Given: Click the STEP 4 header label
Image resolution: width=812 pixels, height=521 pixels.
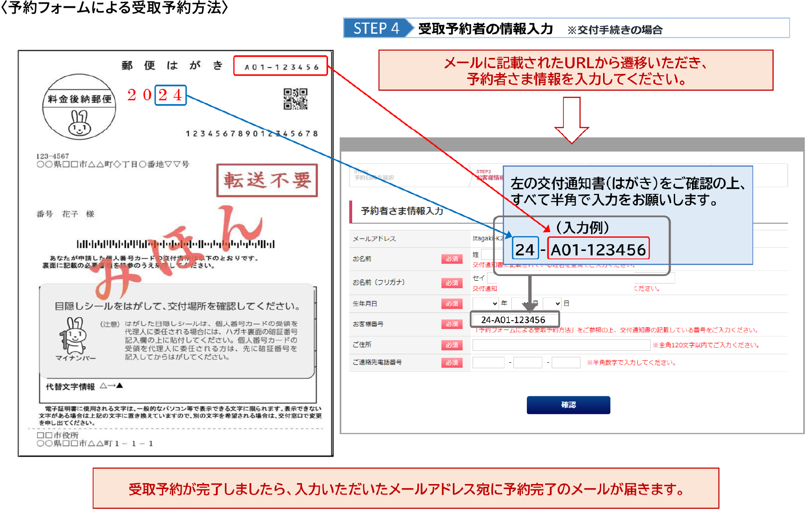Looking at the screenshot, I should pyautogui.click(x=376, y=28).
